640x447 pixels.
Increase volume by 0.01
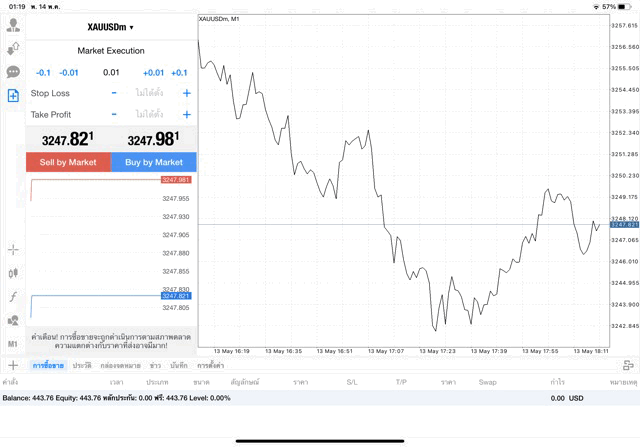tap(153, 72)
